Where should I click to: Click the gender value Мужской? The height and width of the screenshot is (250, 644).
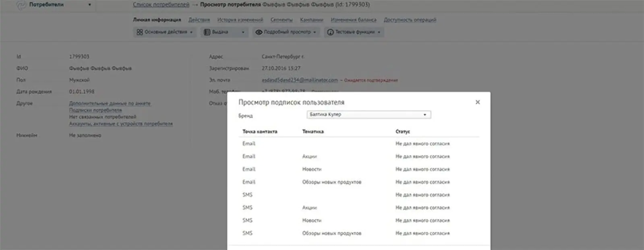(x=79, y=80)
